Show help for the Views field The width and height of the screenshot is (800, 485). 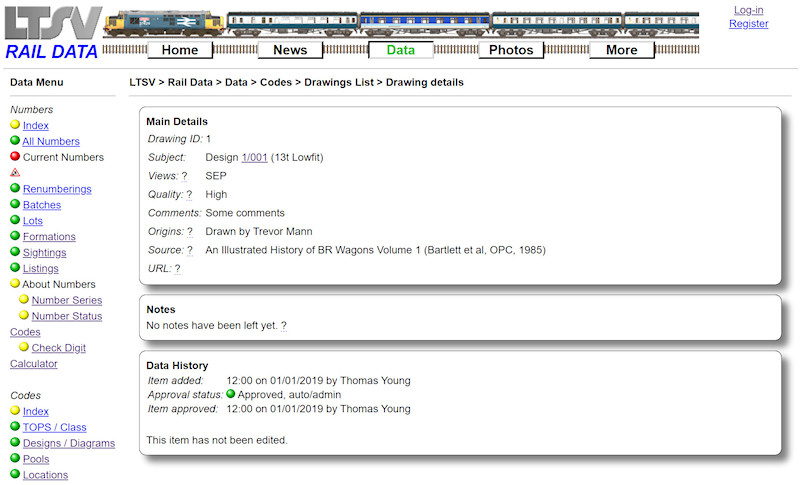(184, 176)
